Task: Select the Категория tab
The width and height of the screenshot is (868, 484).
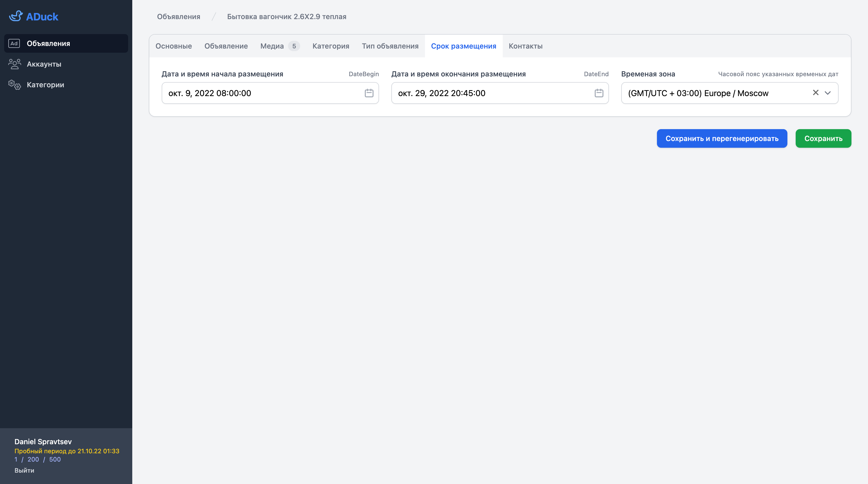Action: click(x=331, y=46)
